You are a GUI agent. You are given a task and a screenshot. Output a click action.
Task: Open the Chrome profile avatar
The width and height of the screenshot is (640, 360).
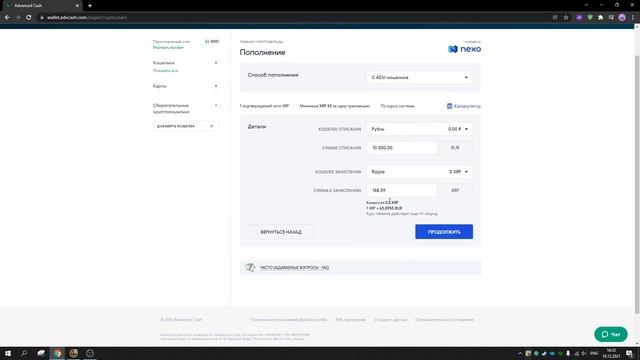[x=622, y=18]
